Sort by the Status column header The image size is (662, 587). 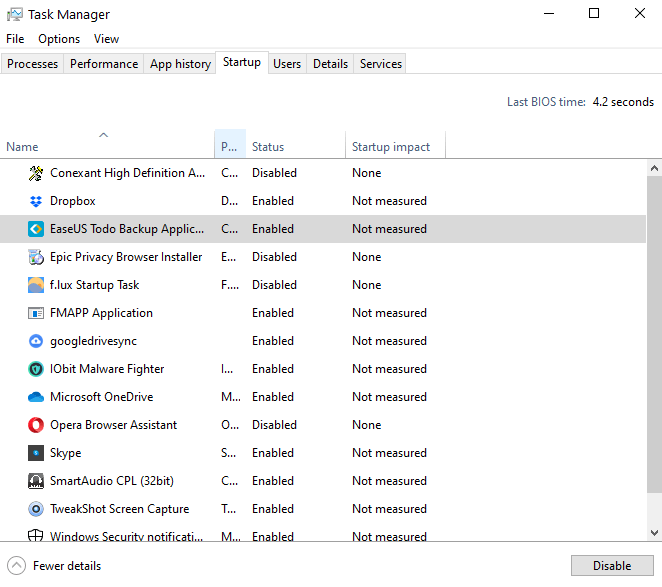(296, 144)
